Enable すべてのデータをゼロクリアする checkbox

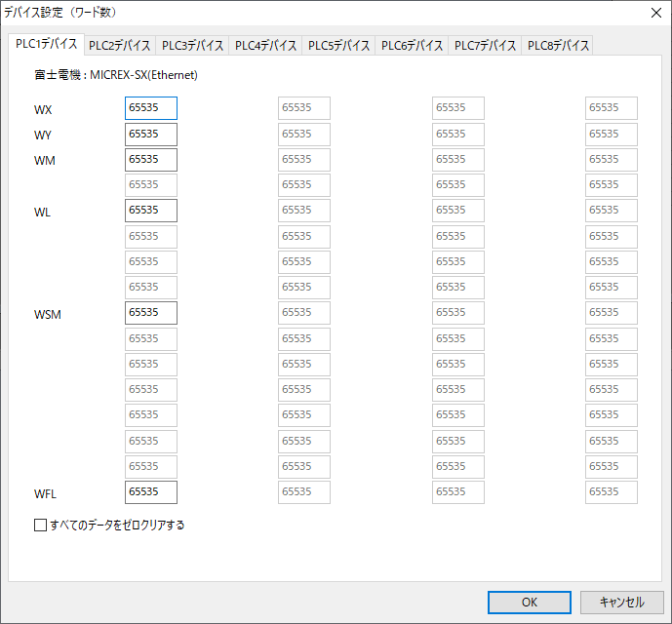coord(41,526)
